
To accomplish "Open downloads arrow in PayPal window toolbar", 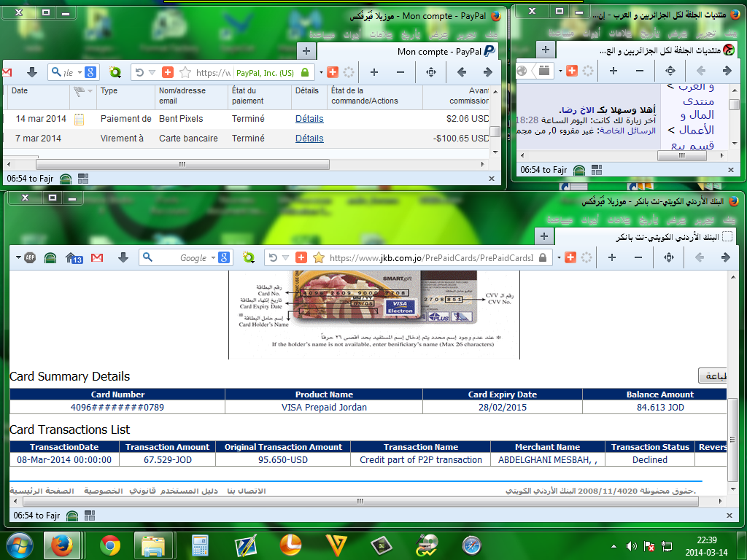I will 32,72.
